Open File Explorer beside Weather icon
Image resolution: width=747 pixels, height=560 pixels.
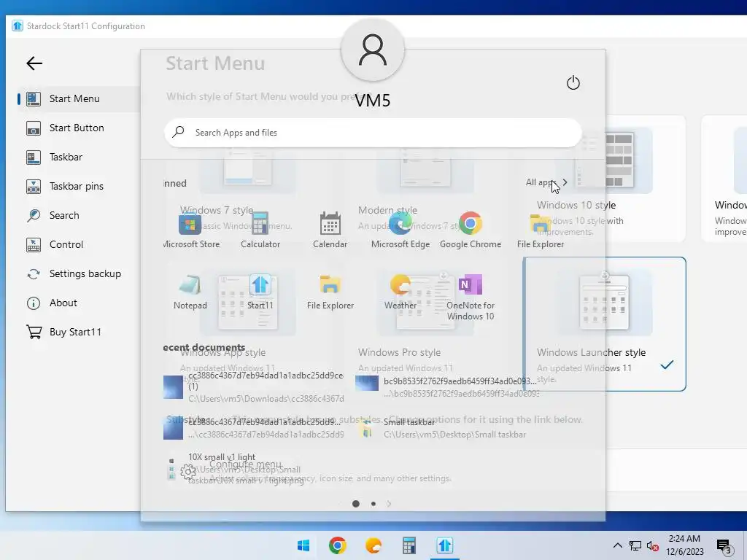tap(330, 292)
